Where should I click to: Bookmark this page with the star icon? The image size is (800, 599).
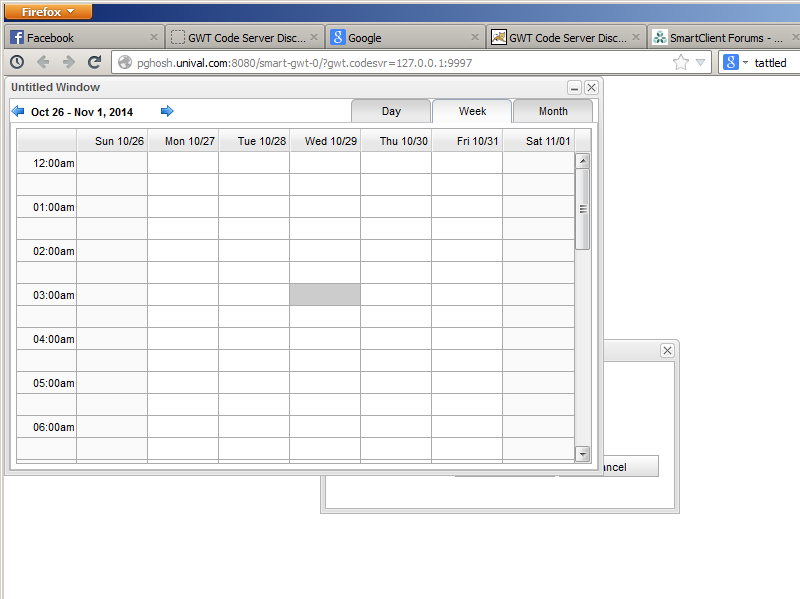tap(681, 62)
